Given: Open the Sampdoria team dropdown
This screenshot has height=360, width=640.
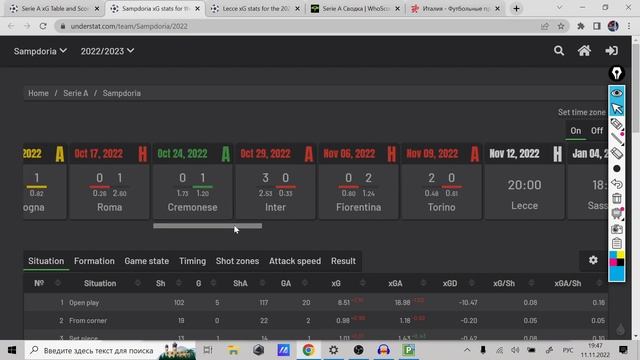Looking at the screenshot, I should coord(40,51).
